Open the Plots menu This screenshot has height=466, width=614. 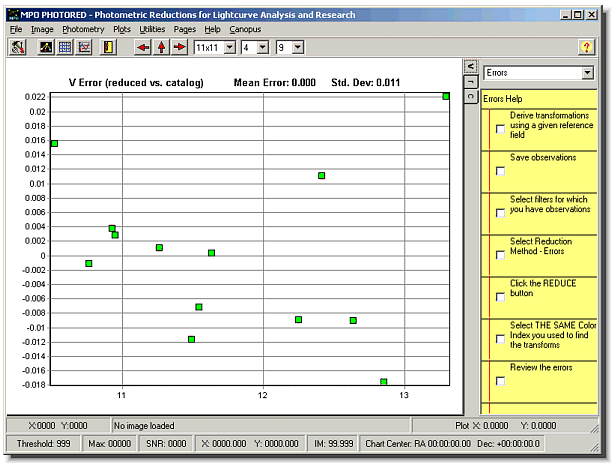(122, 29)
